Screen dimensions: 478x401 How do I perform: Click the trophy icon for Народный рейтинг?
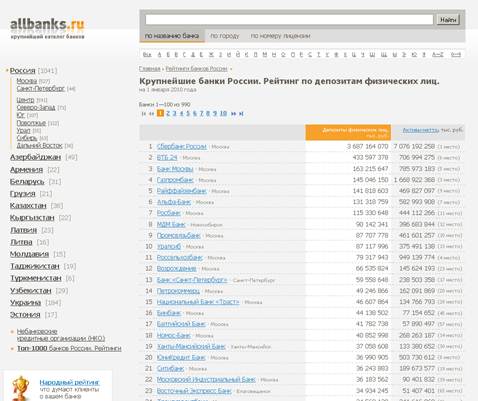21,388
